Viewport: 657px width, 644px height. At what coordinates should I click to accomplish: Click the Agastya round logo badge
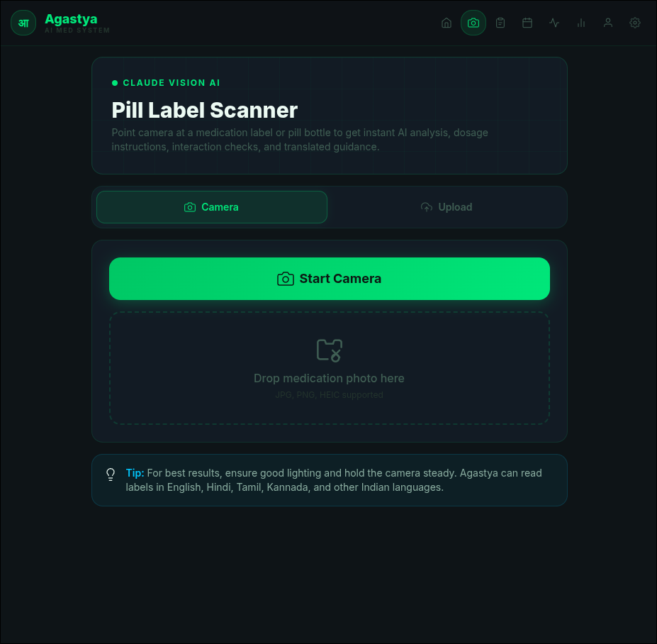click(23, 23)
